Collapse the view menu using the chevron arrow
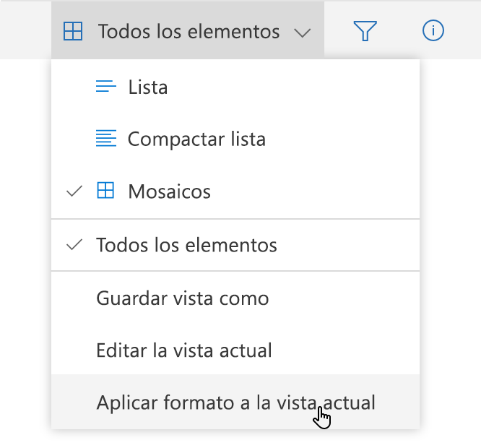 [303, 33]
